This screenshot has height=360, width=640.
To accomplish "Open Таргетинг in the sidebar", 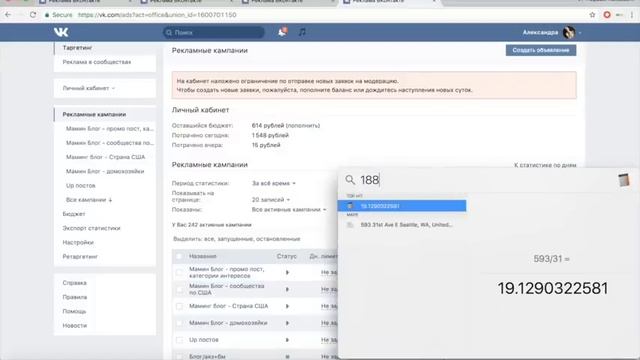I will pos(77,48).
